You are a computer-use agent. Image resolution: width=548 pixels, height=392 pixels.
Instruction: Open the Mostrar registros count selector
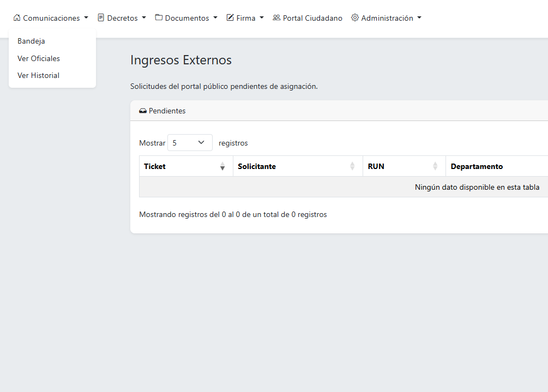pos(190,143)
